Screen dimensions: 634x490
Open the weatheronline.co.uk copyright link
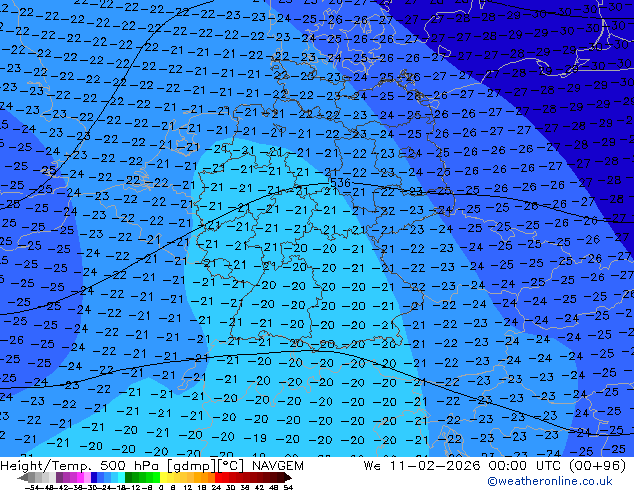pos(550,481)
